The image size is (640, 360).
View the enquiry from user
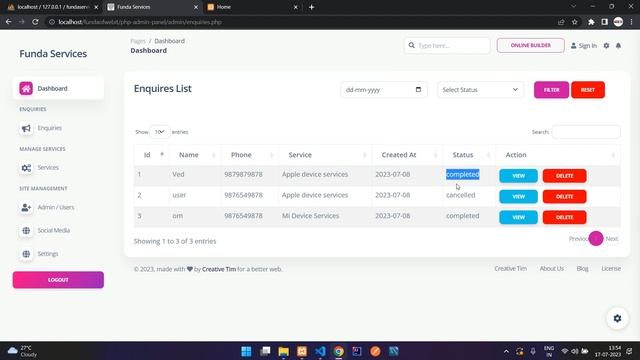coord(518,197)
